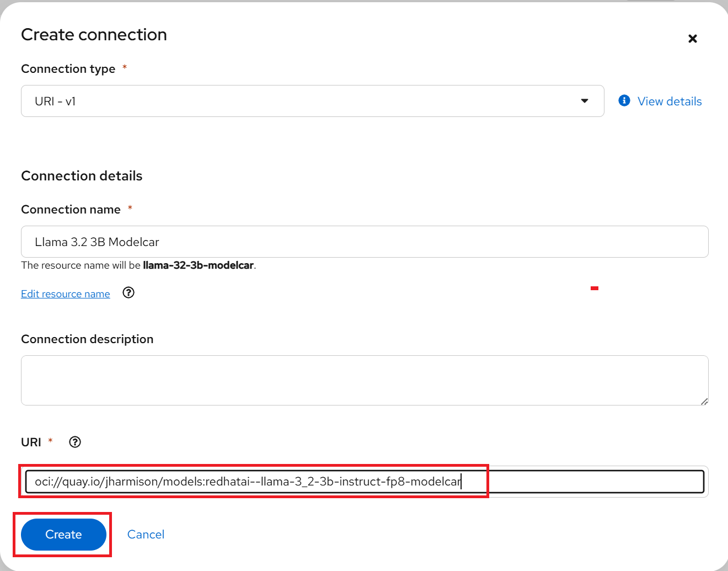Show help next to Edit resource name

pyautogui.click(x=129, y=293)
